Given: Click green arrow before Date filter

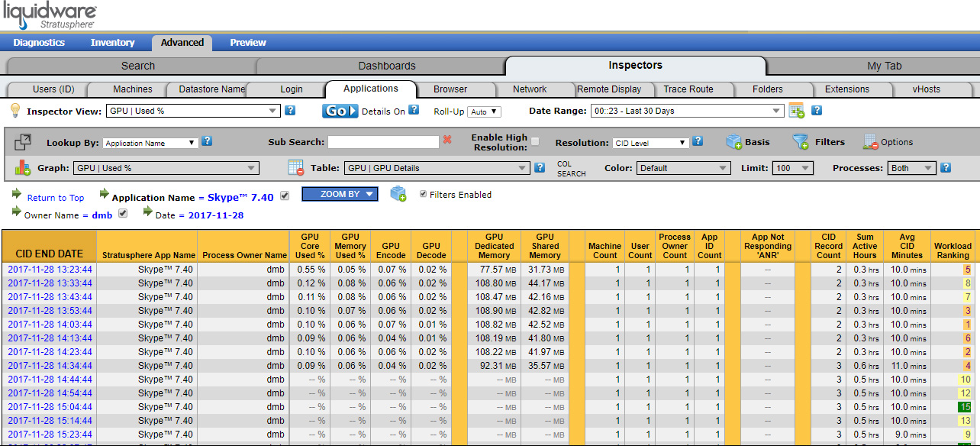Looking at the screenshot, I should [x=148, y=212].
